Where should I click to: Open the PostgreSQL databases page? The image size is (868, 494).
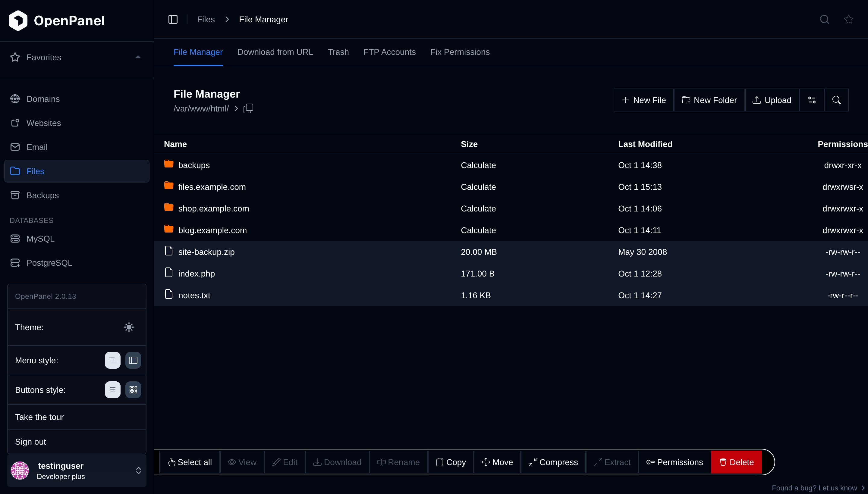tap(77, 263)
